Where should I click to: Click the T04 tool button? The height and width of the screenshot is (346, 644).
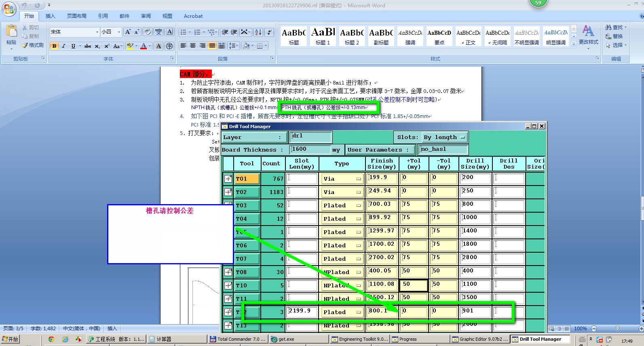247,219
